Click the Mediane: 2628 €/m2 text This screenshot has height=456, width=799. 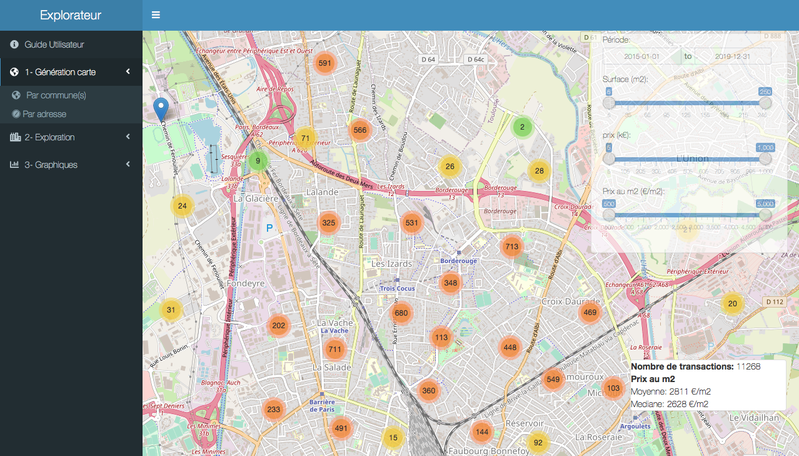coord(670,404)
